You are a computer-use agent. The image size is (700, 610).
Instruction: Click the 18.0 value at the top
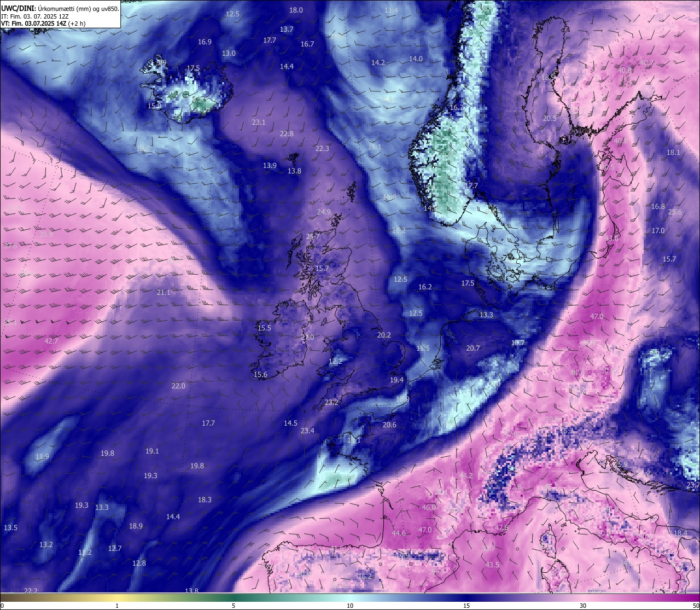coord(296,10)
